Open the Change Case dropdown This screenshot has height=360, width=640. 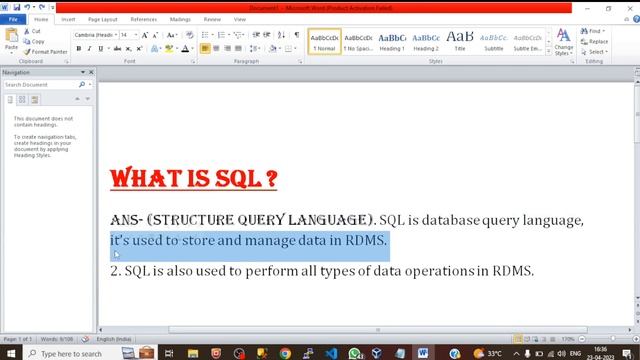pos(172,35)
